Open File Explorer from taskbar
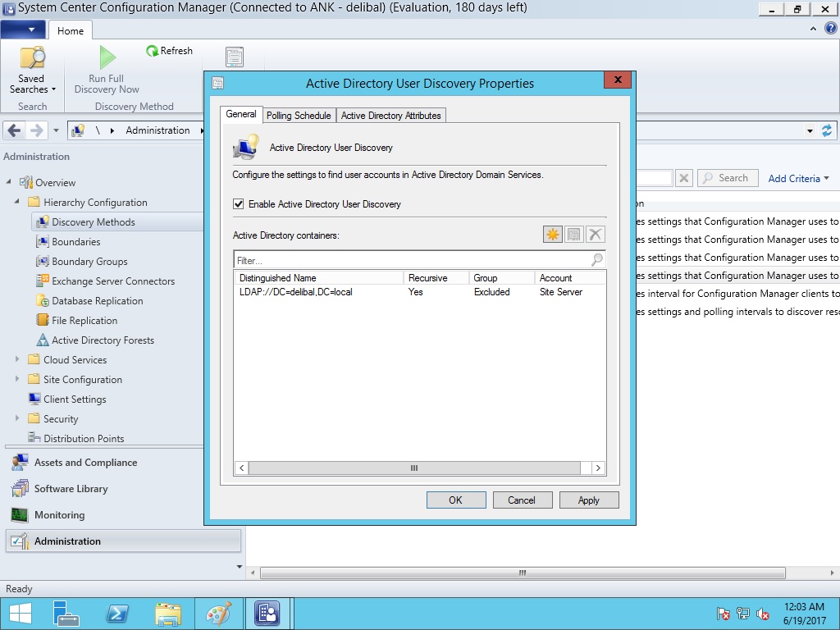The width and height of the screenshot is (840, 630). (167, 614)
